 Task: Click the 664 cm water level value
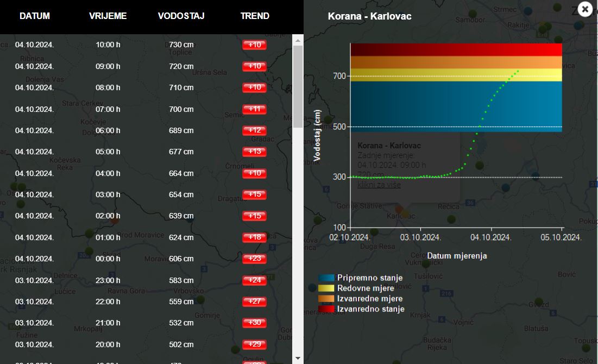coord(181,173)
